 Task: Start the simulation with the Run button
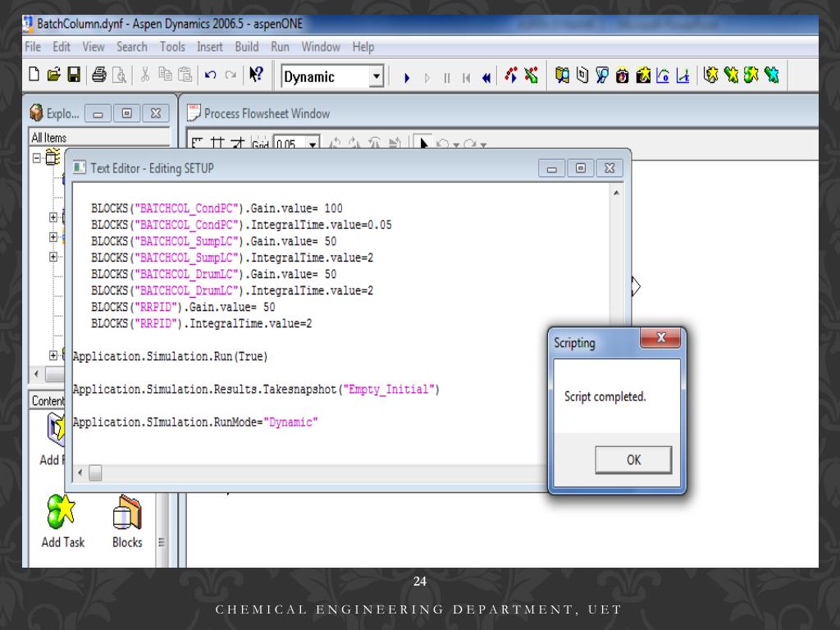(x=407, y=78)
